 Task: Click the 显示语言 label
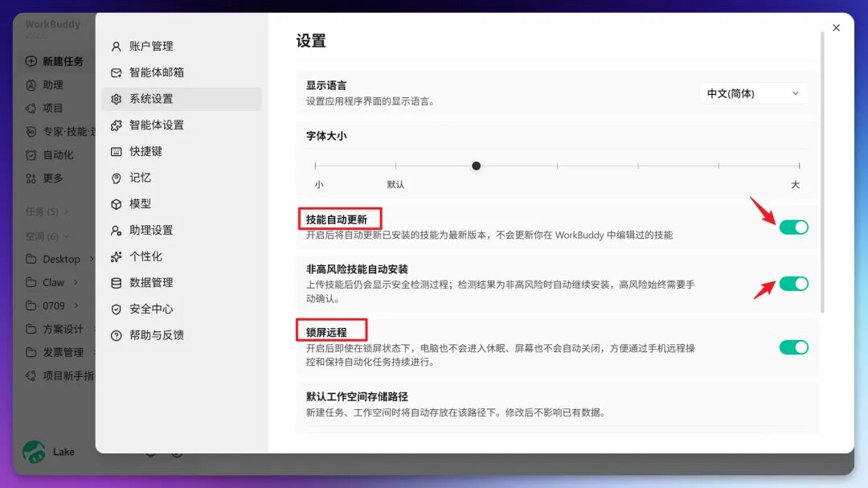[x=326, y=86]
